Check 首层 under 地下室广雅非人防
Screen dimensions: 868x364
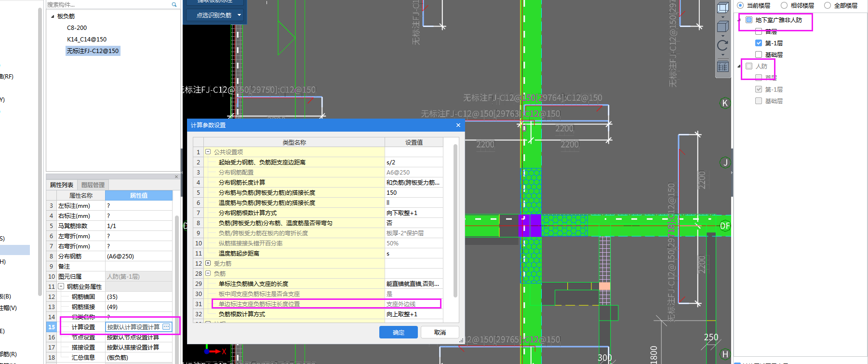(759, 31)
